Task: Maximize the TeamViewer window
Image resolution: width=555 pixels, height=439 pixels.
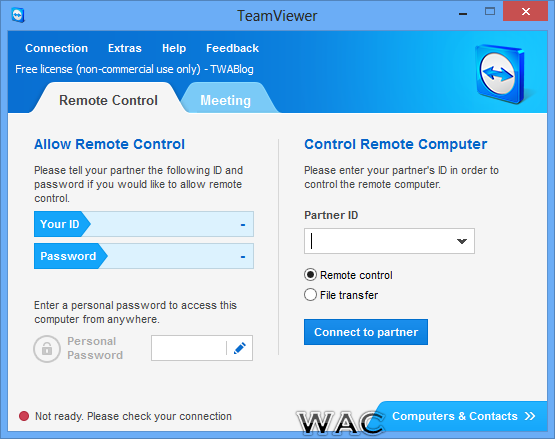Action: [490, 12]
